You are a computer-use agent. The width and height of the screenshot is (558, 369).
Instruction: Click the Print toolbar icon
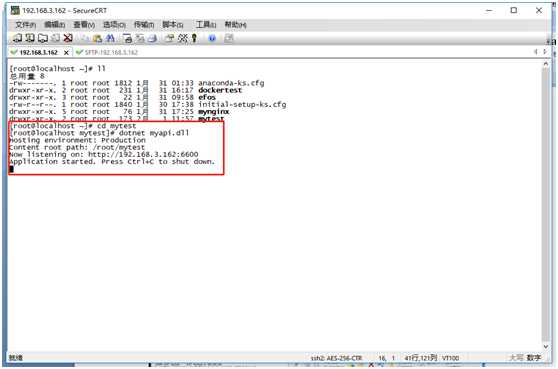153,38
